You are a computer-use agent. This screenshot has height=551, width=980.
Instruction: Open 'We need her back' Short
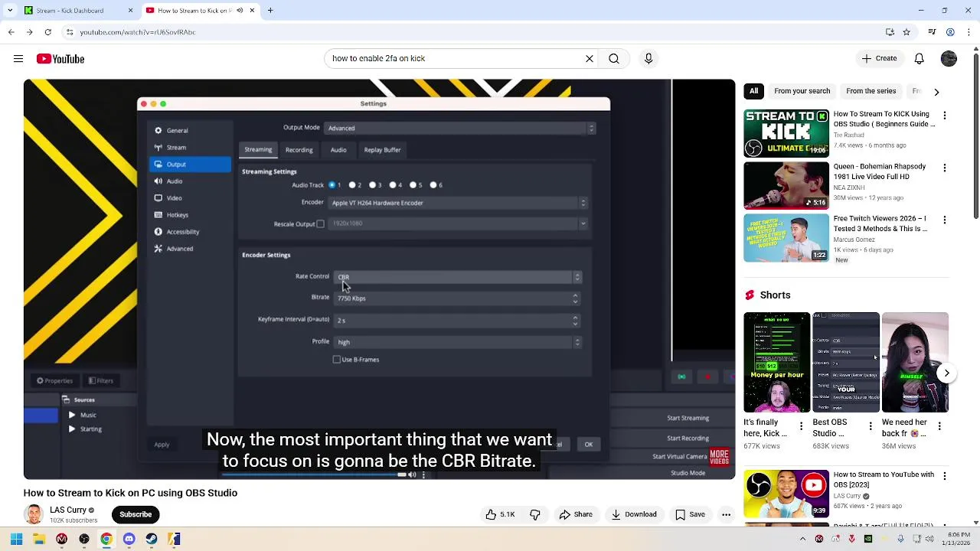[x=915, y=362]
